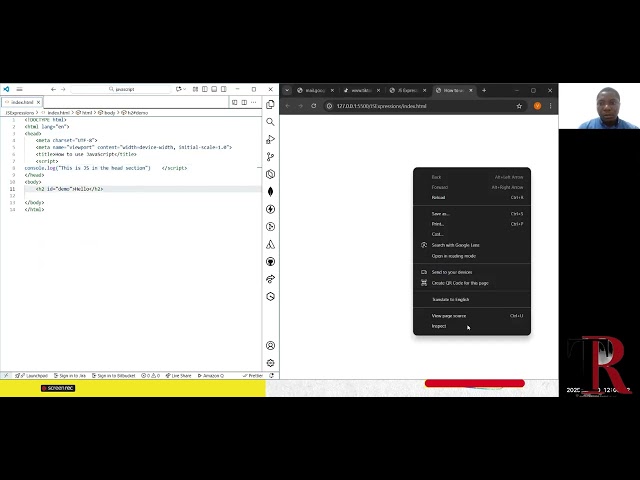This screenshot has width=640, height=480.
Task: Open Run and Debug view in VS Code
Action: pos(270,139)
